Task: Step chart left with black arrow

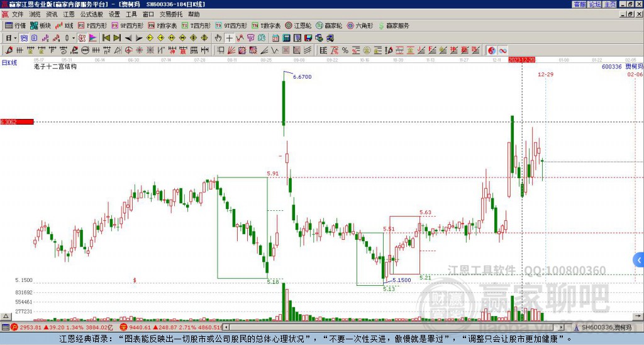Action: [128, 38]
